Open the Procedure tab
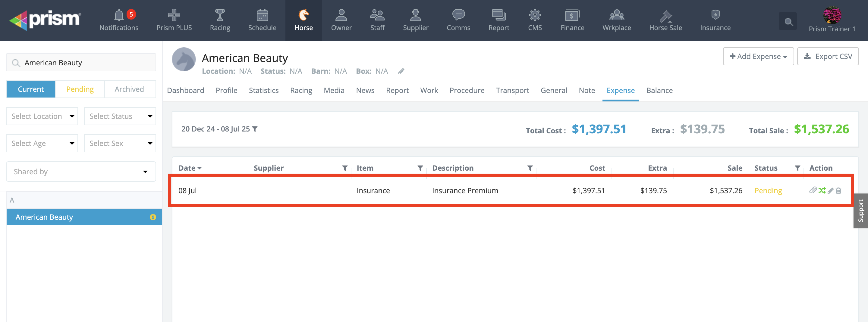868x322 pixels. (x=467, y=90)
